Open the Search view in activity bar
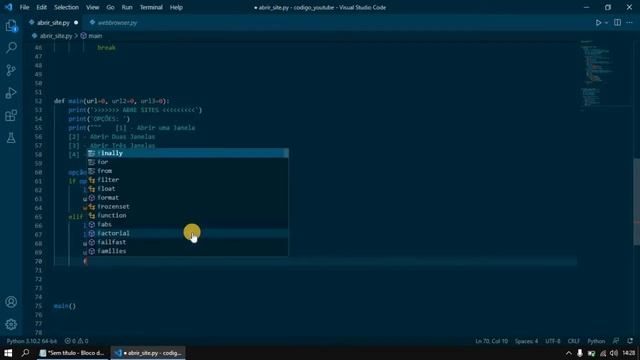This screenshot has width=640, height=360. [x=11, y=48]
